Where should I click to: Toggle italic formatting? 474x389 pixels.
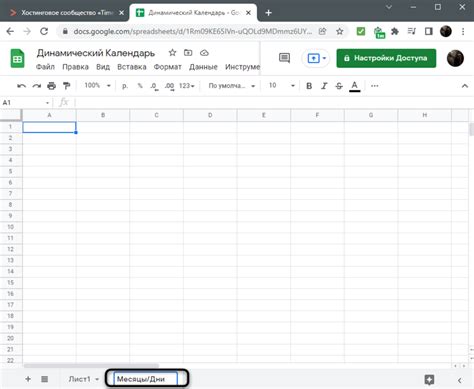tap(324, 86)
